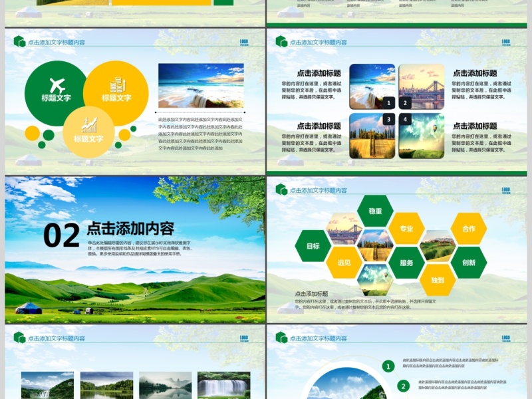Image resolution: width=532 pixels, height=399 pixels.
Task: Click numbered badge 1 on the beach photo
Action: click(x=390, y=103)
